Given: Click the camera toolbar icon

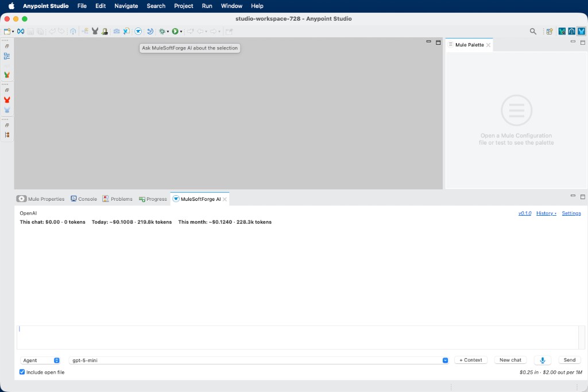Looking at the screenshot, I should pos(117,32).
